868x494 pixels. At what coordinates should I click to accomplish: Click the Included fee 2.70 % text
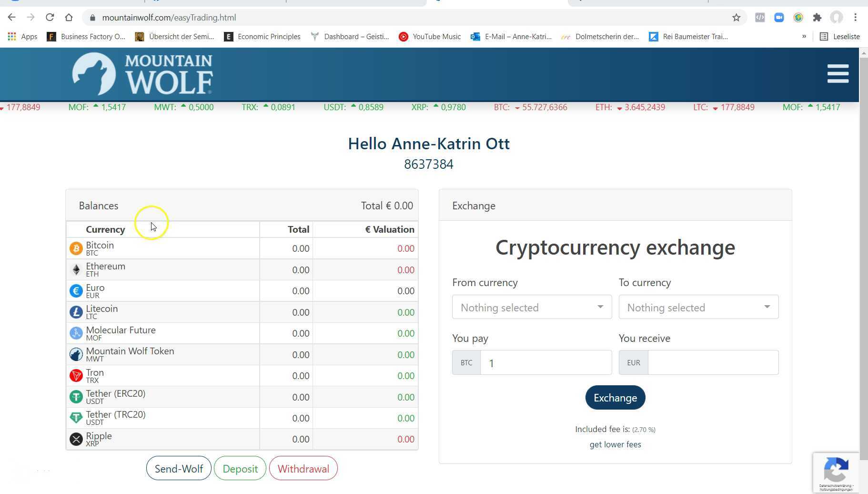(x=616, y=429)
